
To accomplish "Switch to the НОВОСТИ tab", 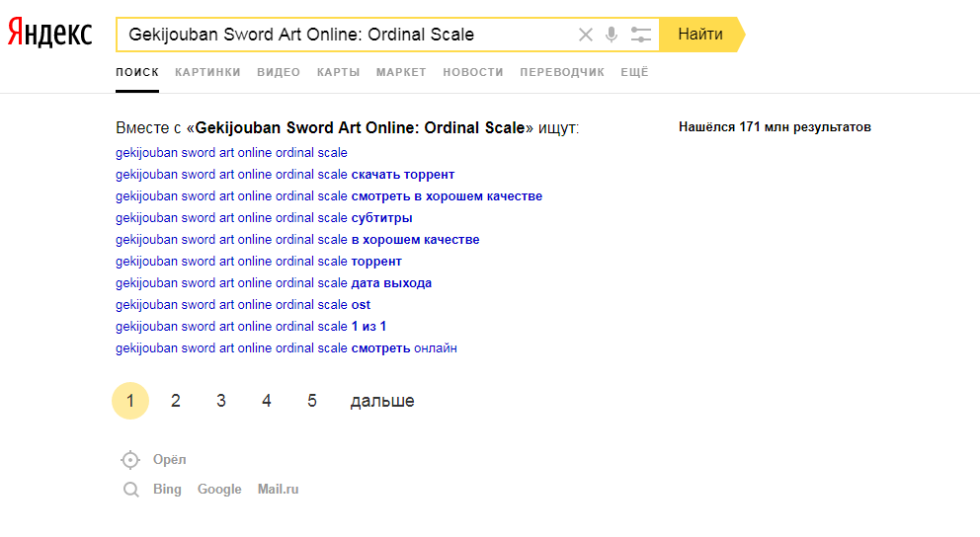I will 473,72.
